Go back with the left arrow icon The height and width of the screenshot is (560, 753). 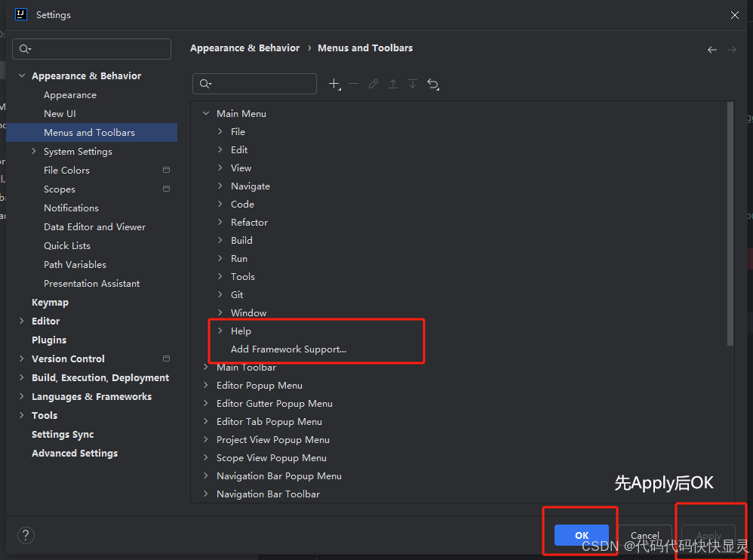click(x=712, y=50)
